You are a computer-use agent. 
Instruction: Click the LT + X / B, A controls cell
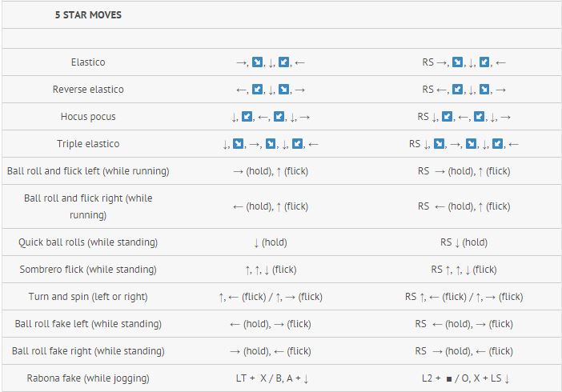pyautogui.click(x=272, y=378)
